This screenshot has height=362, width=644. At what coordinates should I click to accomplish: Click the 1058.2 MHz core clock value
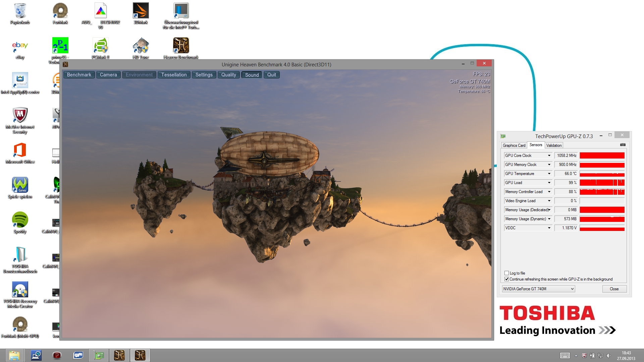pyautogui.click(x=566, y=156)
